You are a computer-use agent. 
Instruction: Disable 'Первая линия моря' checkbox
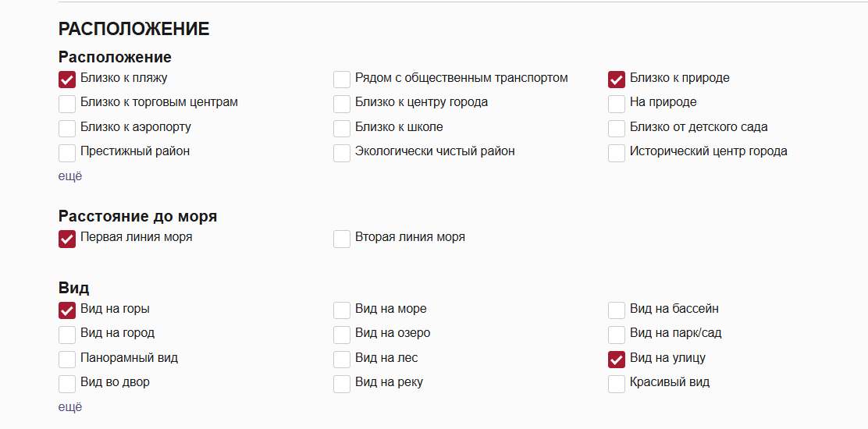67,239
